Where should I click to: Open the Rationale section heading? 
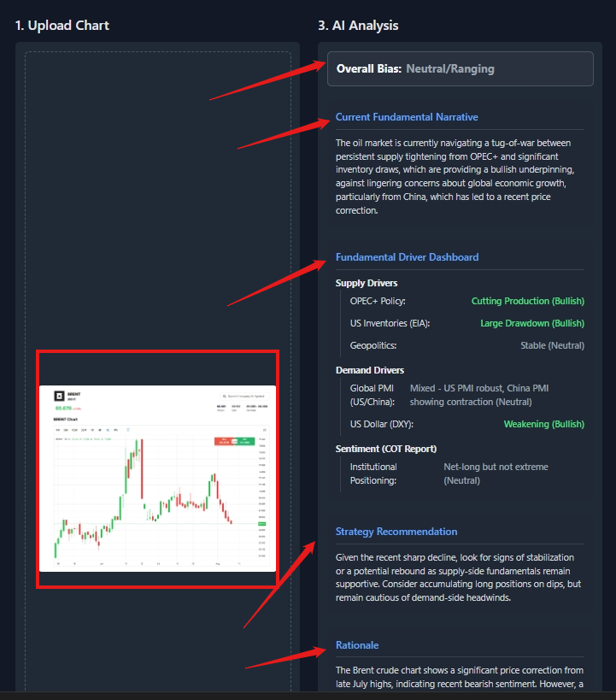[x=357, y=645]
